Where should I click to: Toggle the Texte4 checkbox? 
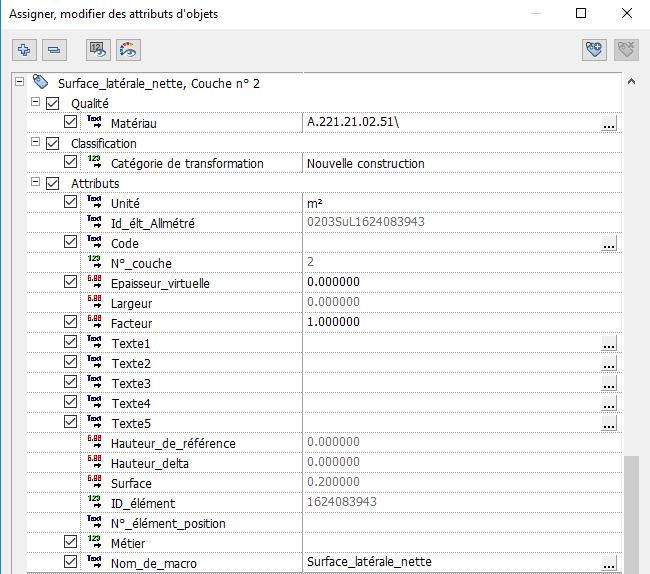coord(70,402)
